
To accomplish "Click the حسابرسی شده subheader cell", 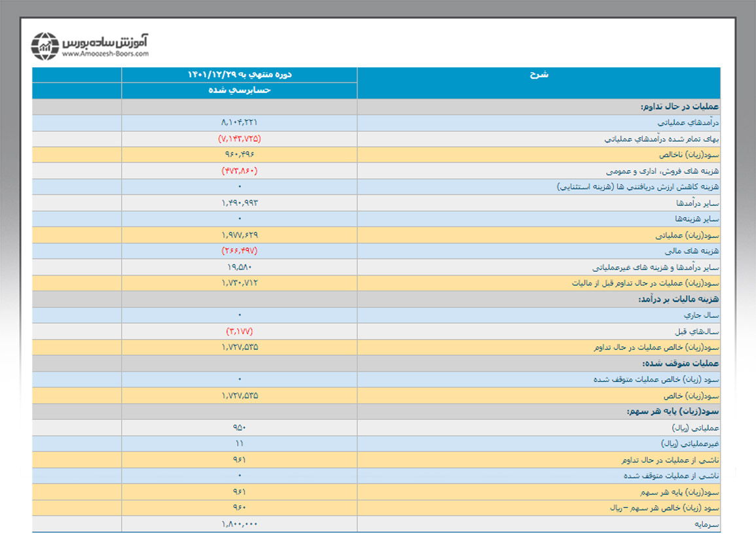I will (240, 90).
